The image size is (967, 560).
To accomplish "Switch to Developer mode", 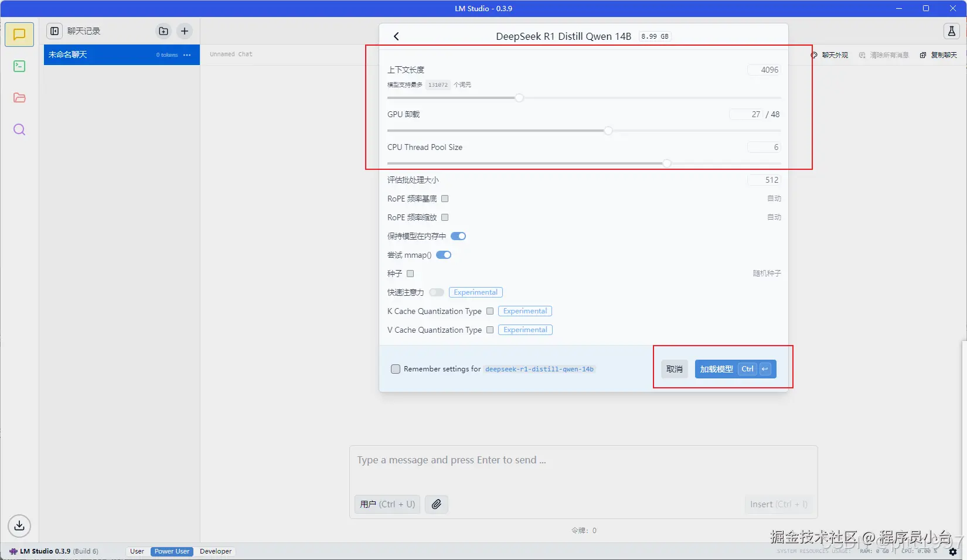I will (x=216, y=551).
